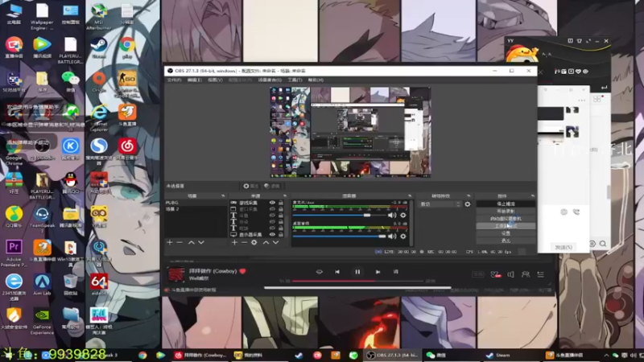
Task: Pop out the Controls dock panel
Action: (x=533, y=195)
